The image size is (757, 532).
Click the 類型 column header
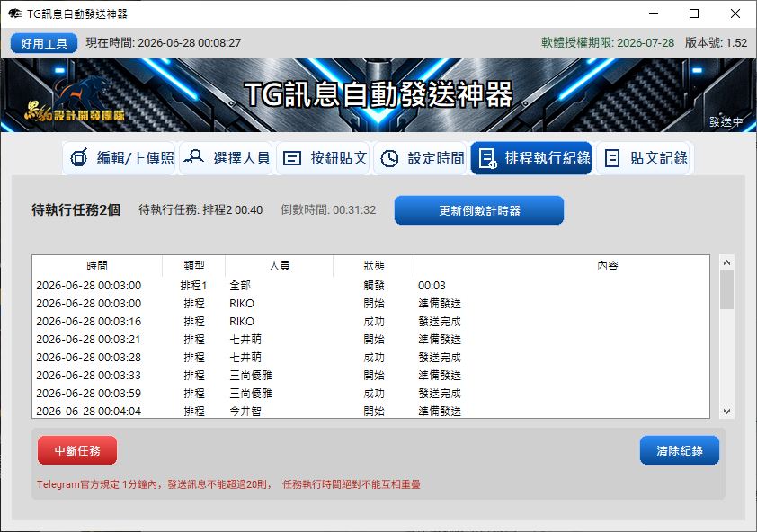pyautogui.click(x=194, y=265)
